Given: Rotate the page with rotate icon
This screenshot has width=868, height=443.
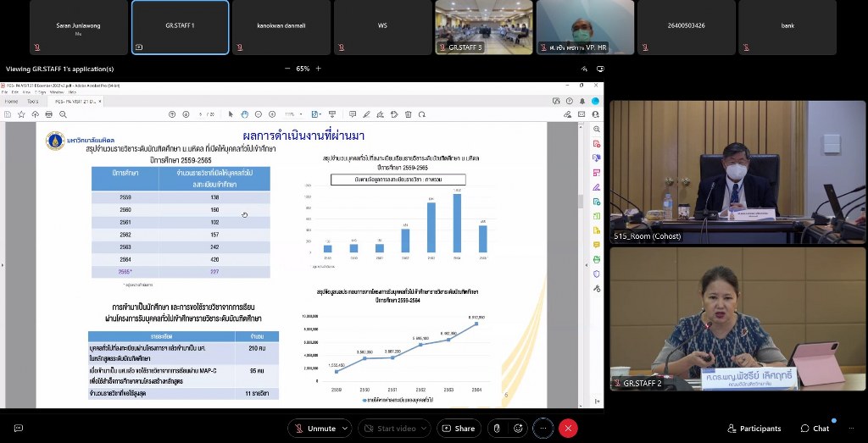Looking at the screenshot, I should point(422,114).
